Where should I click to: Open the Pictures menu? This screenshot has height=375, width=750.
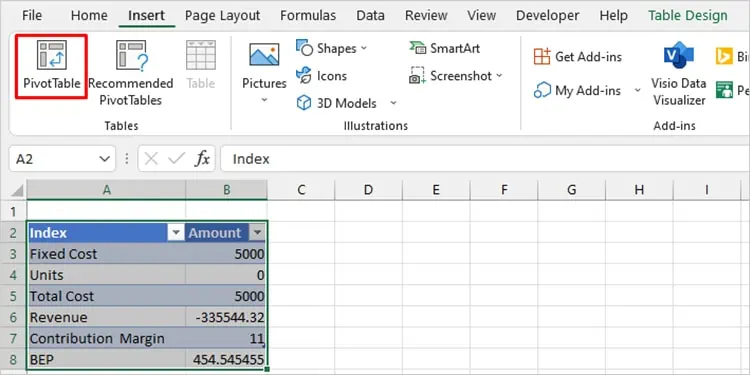pyautogui.click(x=264, y=73)
